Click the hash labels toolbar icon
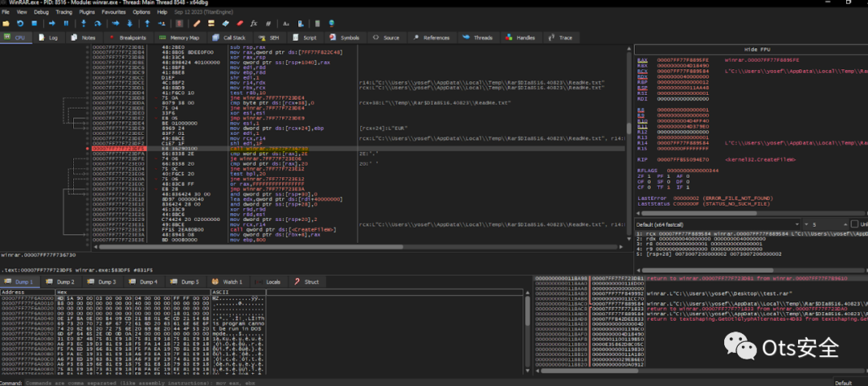 click(x=268, y=23)
